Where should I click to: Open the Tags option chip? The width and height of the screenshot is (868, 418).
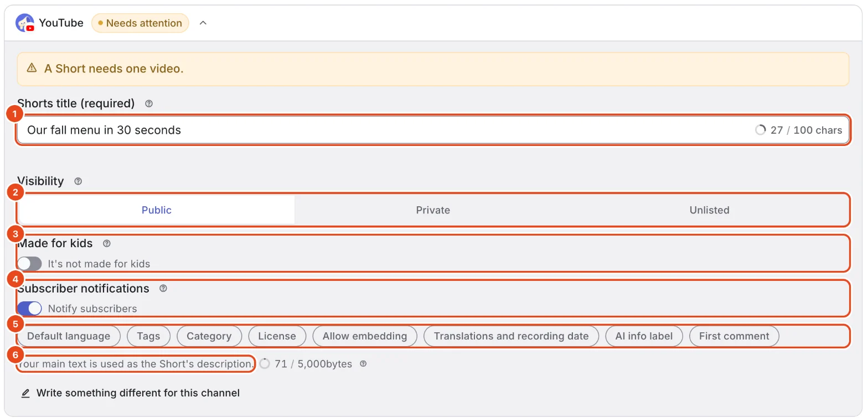tap(148, 336)
